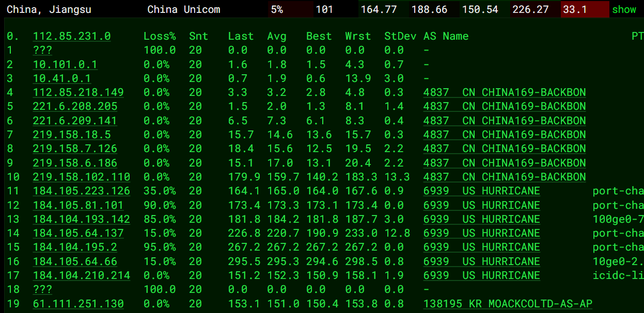Click the 221.6.208.205 IP link
The height and width of the screenshot is (313, 644).
[75, 106]
